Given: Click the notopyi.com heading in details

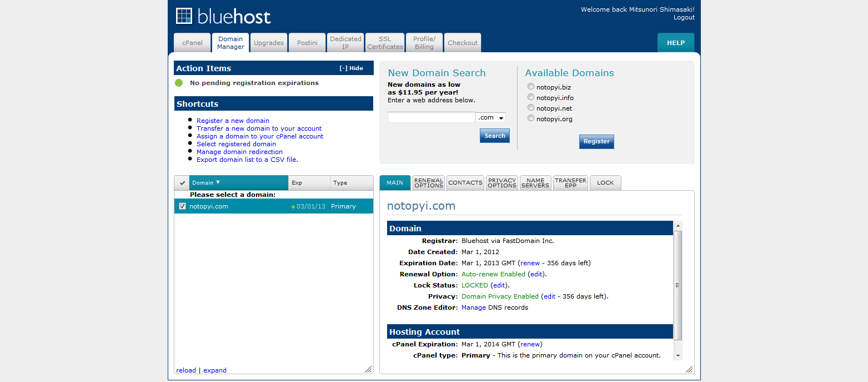Looking at the screenshot, I should (421, 206).
